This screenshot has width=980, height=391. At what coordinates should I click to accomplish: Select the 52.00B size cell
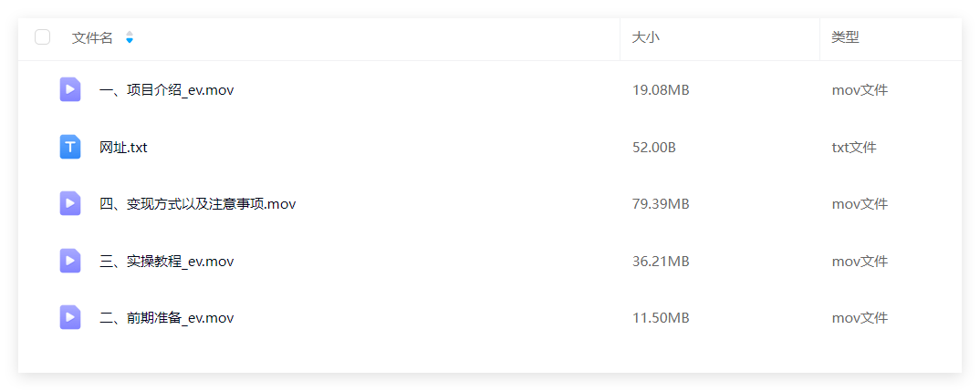[653, 148]
